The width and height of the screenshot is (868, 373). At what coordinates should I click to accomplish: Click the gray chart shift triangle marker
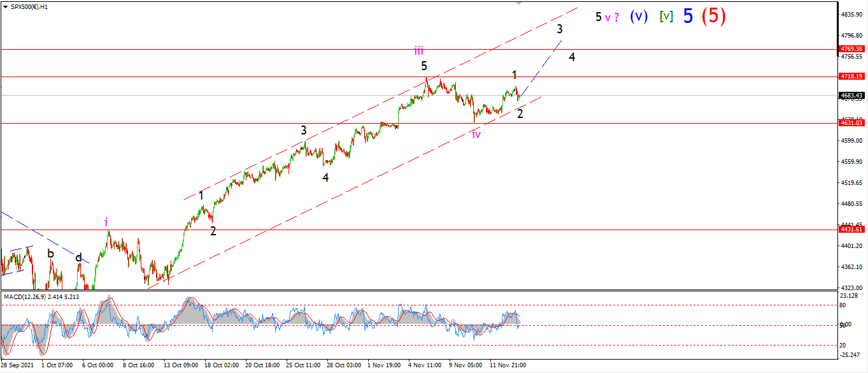tap(519, 3)
